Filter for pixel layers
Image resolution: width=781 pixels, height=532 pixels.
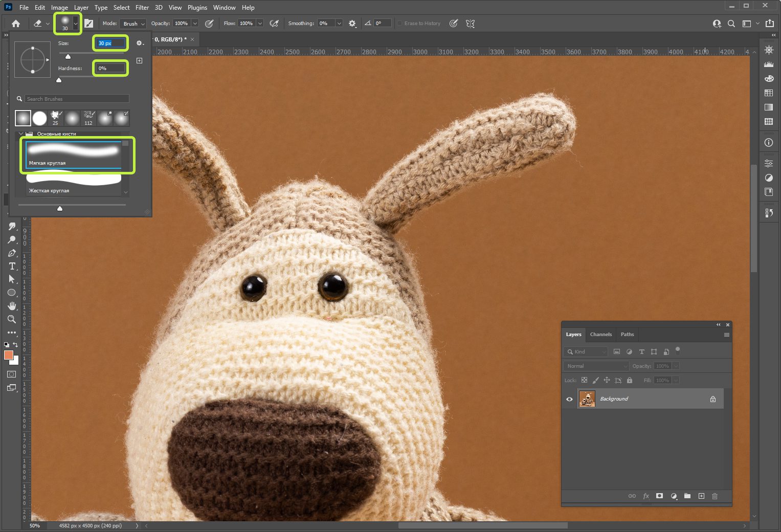617,351
